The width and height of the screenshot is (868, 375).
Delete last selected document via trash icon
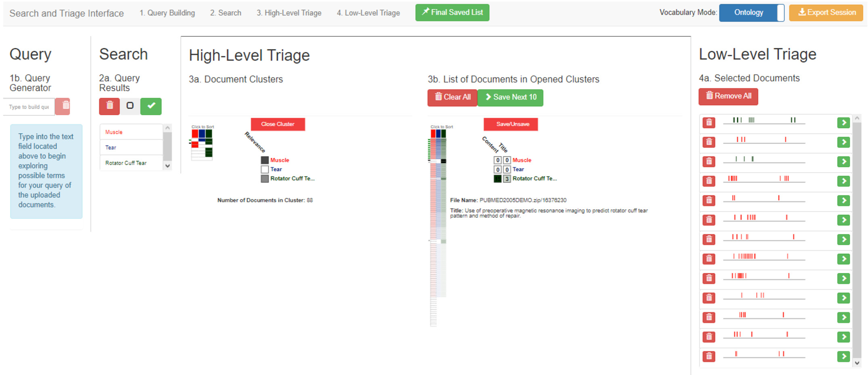pos(709,356)
